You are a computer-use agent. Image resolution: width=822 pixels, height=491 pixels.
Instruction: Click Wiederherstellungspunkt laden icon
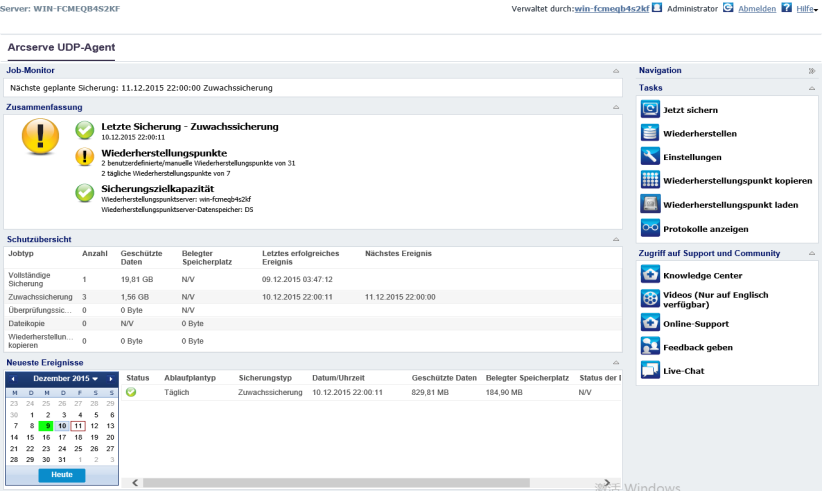(x=650, y=204)
